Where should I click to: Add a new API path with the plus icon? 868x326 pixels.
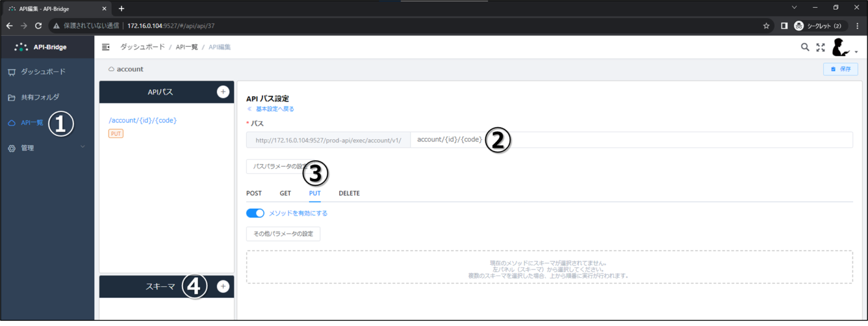click(x=223, y=92)
